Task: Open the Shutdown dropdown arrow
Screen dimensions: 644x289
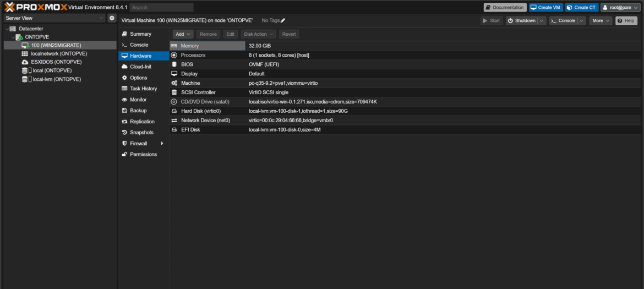Action: [542, 20]
